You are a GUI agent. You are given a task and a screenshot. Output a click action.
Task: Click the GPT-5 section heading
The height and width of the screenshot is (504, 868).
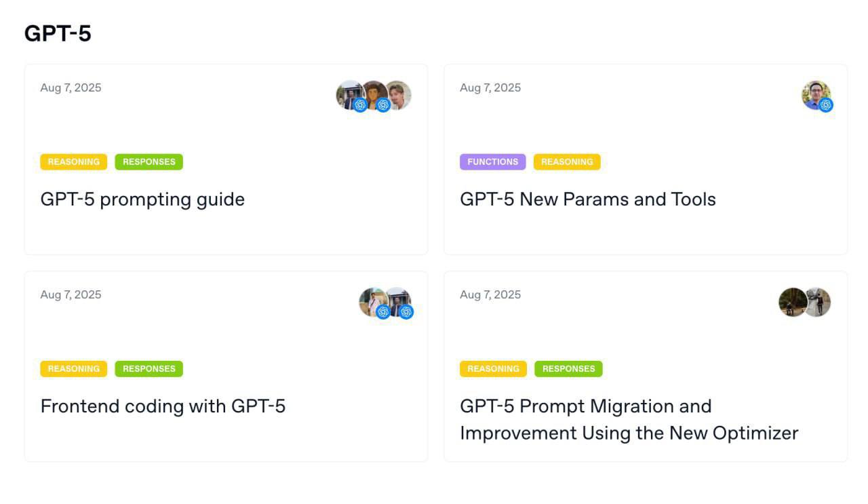[x=58, y=33]
